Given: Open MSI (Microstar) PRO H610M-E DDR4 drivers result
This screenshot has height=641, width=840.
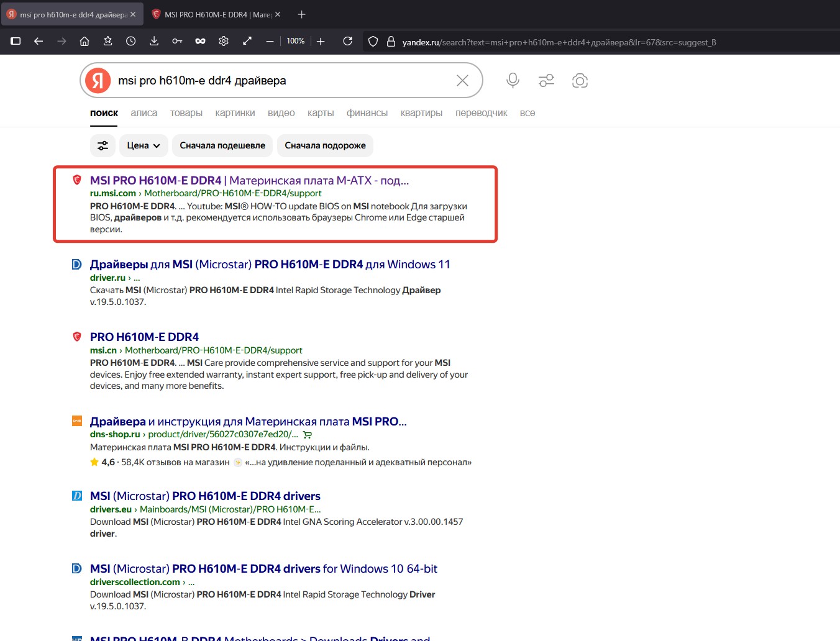Looking at the screenshot, I should 205,496.
